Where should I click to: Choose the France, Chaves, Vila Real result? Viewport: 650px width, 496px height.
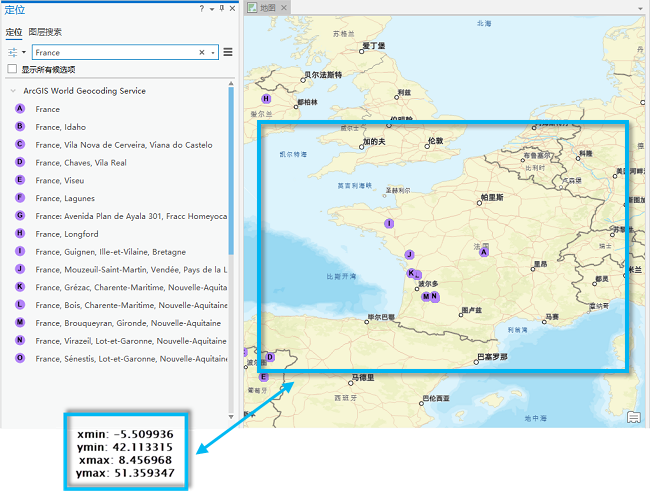(80, 162)
